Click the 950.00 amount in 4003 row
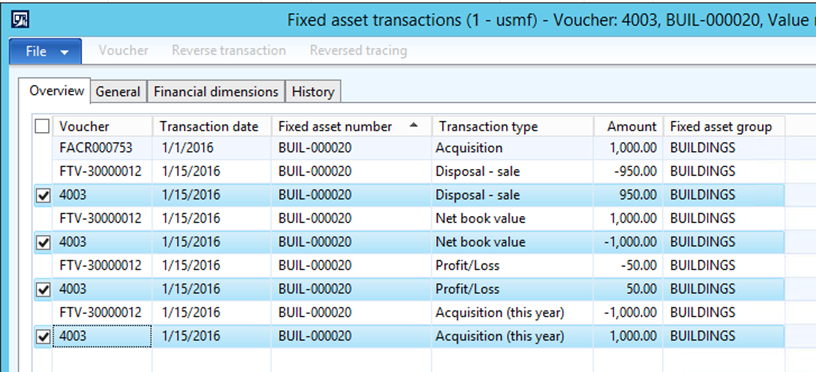The width and height of the screenshot is (816, 372). tap(628, 195)
